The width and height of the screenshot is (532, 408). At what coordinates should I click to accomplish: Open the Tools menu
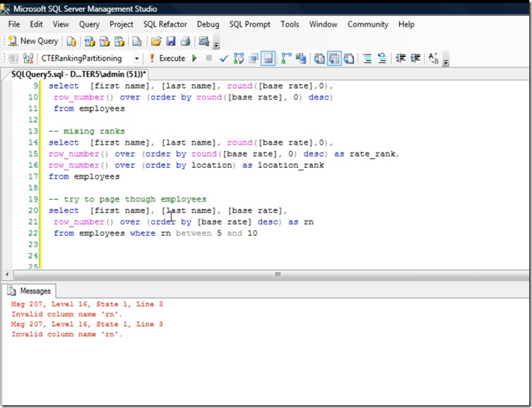[x=290, y=25]
